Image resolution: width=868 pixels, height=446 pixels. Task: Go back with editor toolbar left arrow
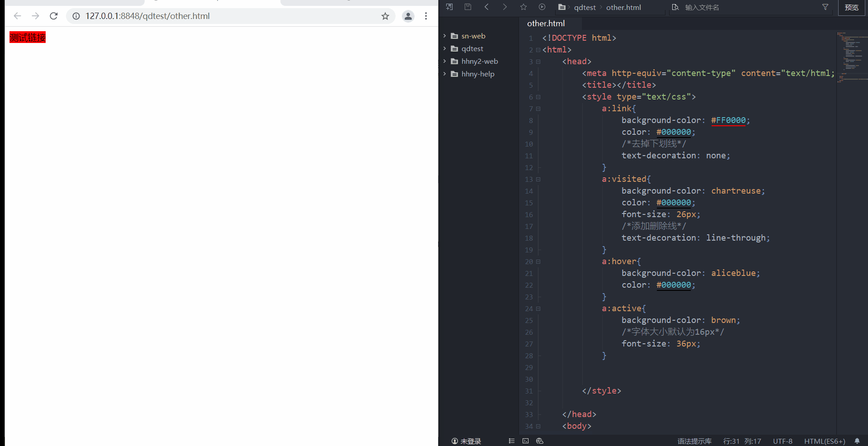click(486, 7)
